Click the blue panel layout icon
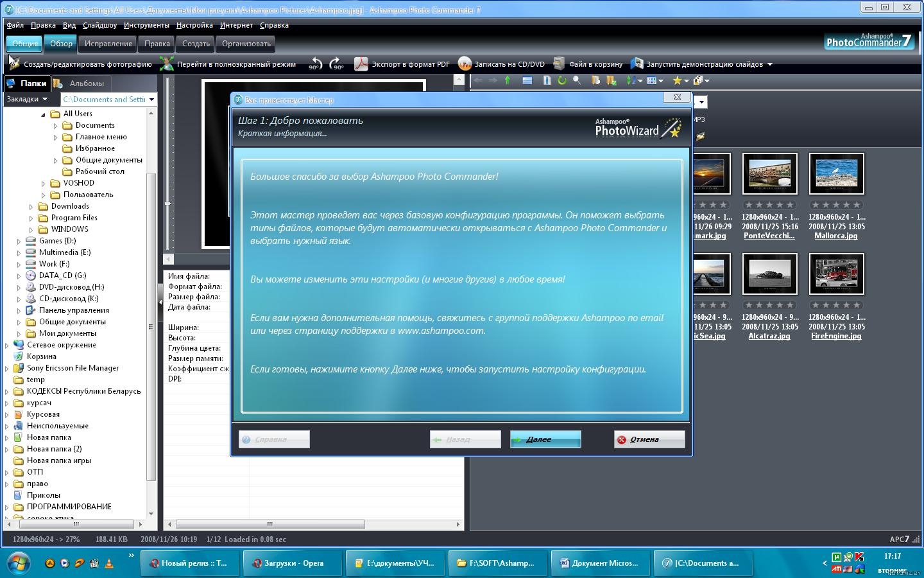This screenshot has height=578, width=924. [x=527, y=80]
